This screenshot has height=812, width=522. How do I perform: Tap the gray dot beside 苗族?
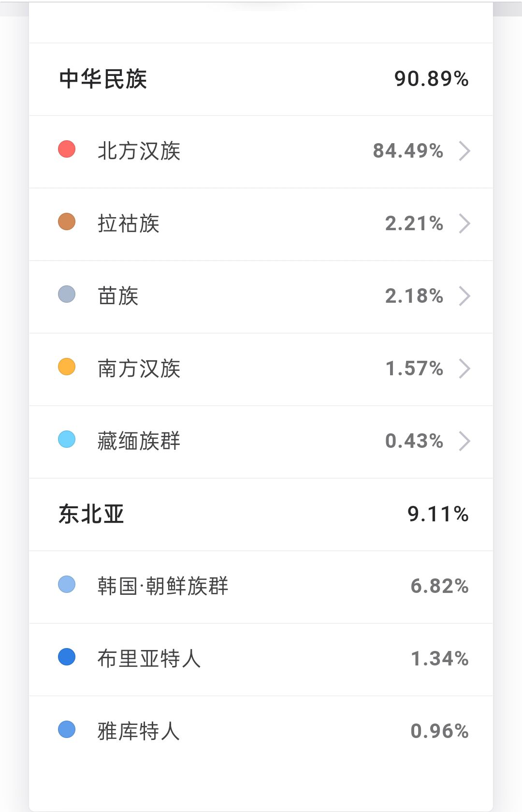(67, 294)
